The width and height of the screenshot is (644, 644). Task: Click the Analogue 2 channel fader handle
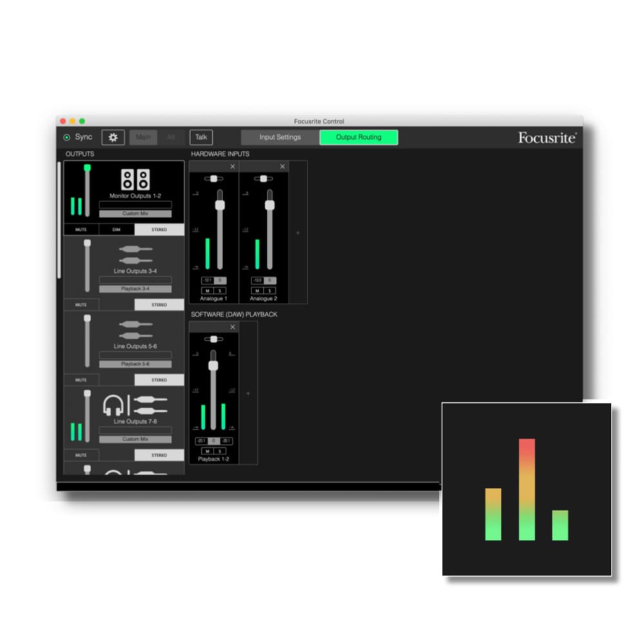270,205
